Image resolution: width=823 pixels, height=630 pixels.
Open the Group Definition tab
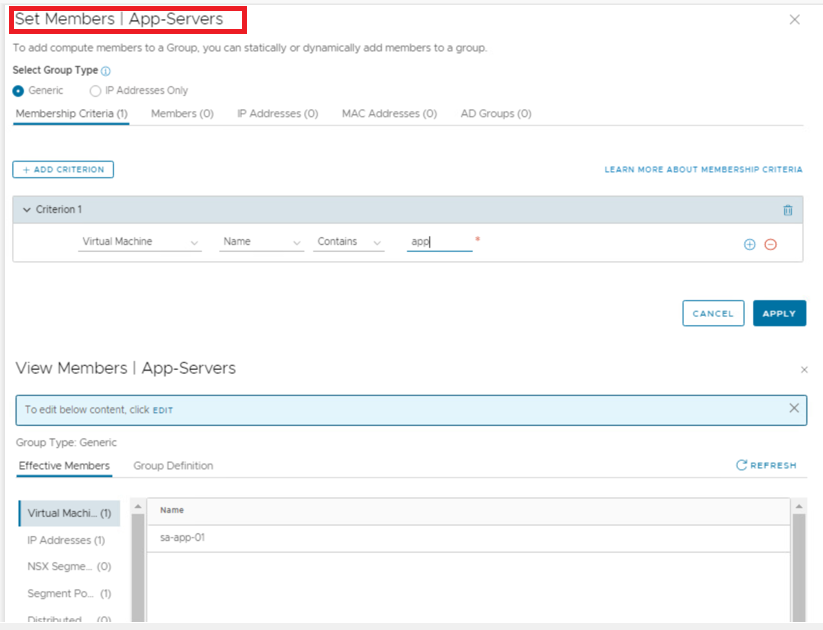coord(173,466)
